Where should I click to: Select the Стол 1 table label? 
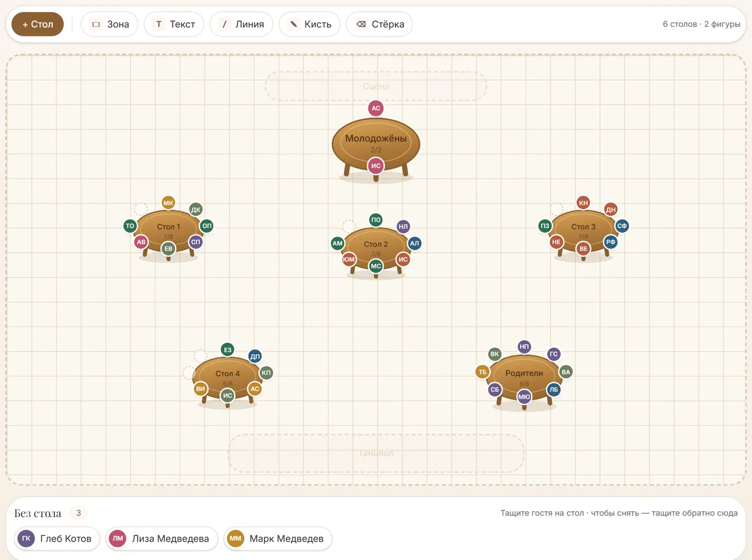tap(169, 227)
